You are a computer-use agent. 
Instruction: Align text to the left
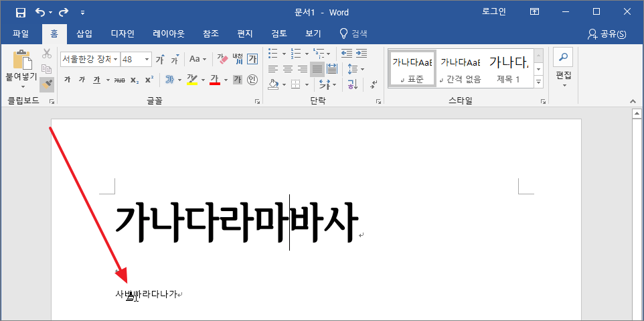tap(273, 69)
